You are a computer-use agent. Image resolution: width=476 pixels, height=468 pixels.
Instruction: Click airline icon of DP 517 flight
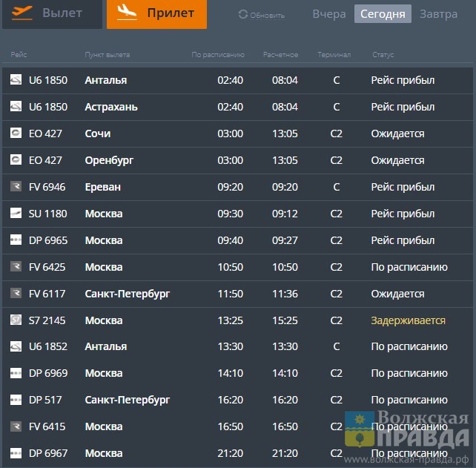[x=16, y=400]
